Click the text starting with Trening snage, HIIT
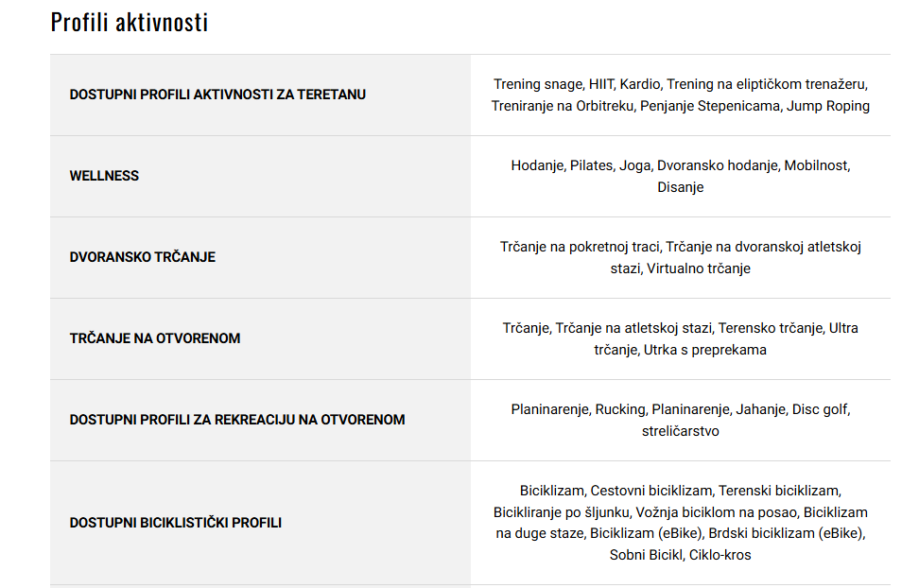919x588 pixels. (681, 84)
